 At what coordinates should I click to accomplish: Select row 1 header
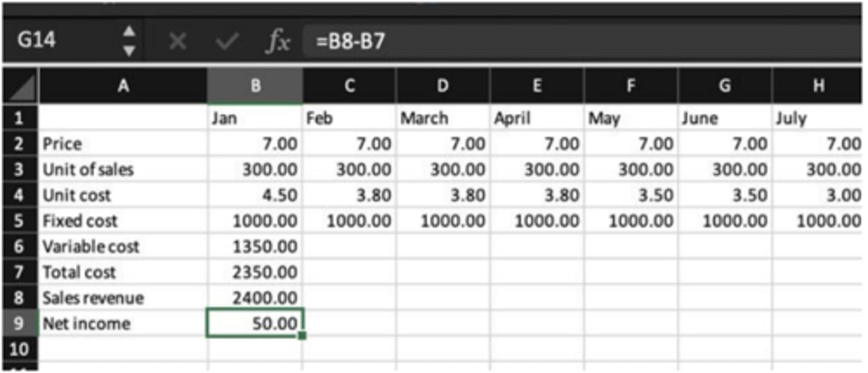[19, 118]
